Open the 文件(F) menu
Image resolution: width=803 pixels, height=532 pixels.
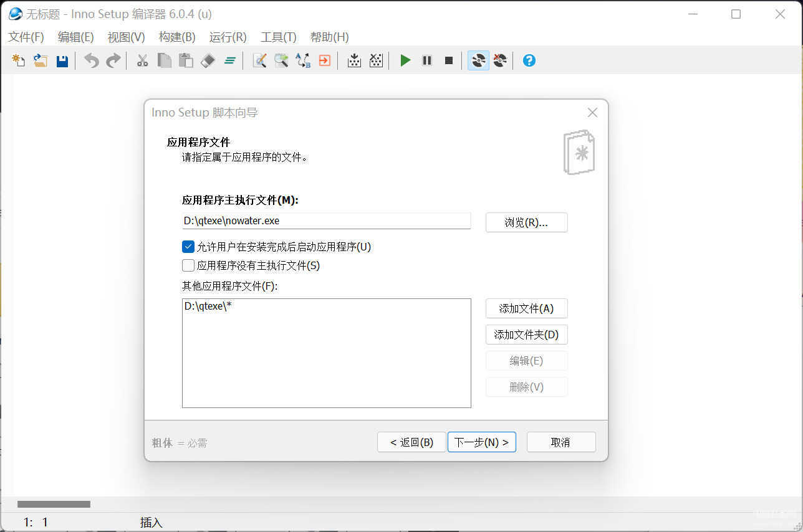coord(26,37)
